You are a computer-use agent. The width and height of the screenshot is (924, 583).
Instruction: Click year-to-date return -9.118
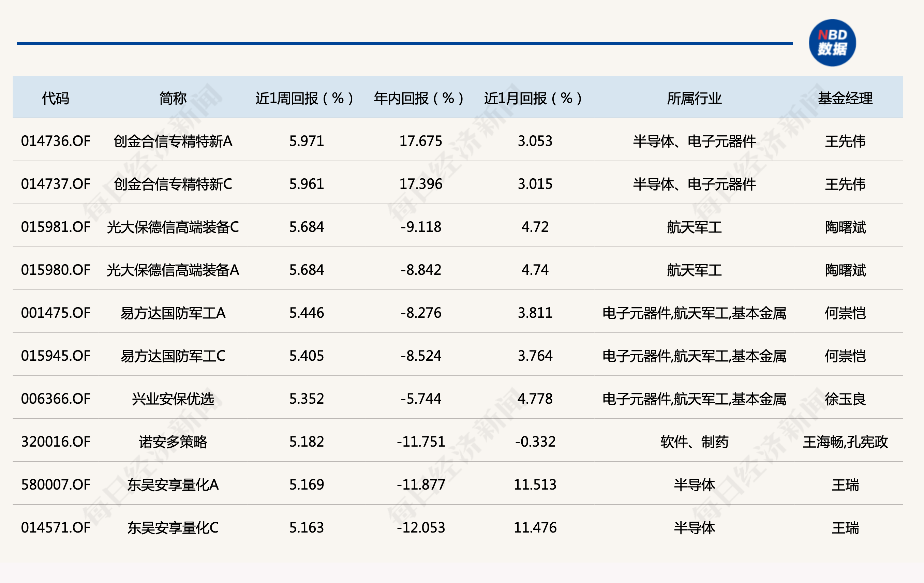(x=421, y=227)
